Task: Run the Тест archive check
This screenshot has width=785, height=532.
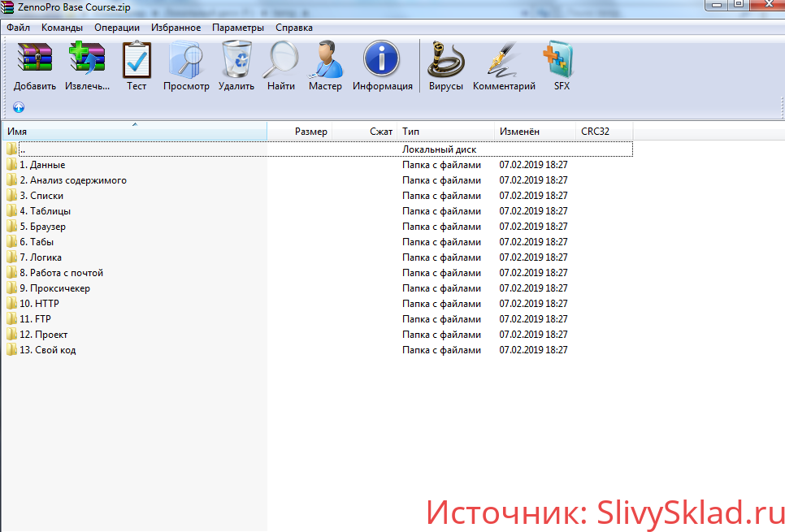Action: pyautogui.click(x=137, y=65)
